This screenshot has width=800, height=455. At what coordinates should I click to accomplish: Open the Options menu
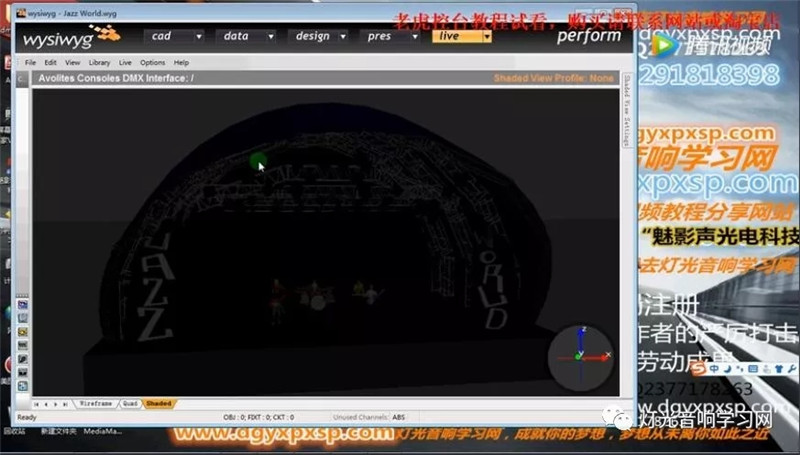(x=153, y=62)
